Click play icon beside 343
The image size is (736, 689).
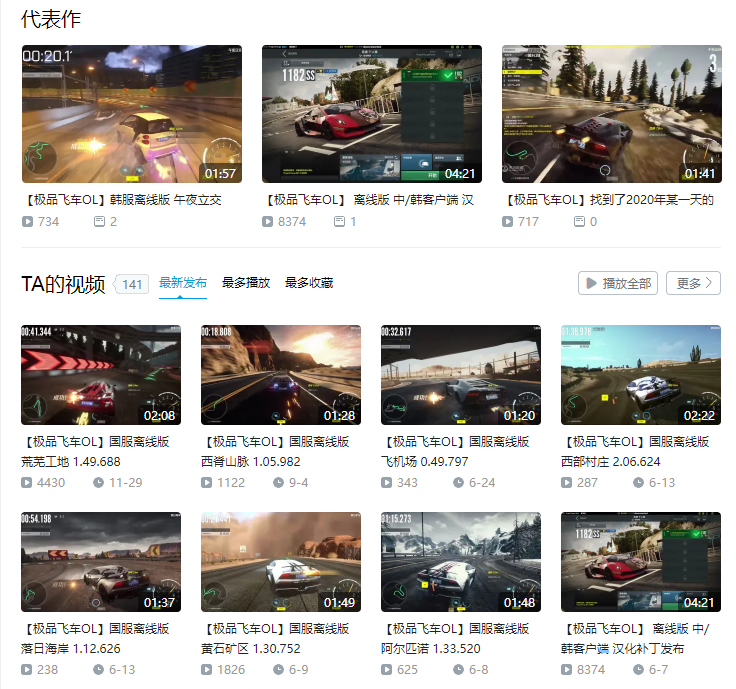pyautogui.click(x=387, y=482)
